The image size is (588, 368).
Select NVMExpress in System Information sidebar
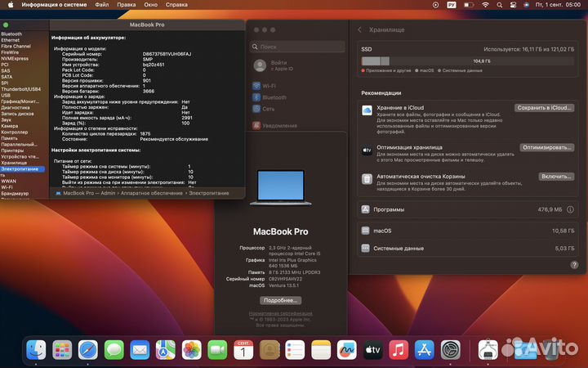[x=15, y=59]
